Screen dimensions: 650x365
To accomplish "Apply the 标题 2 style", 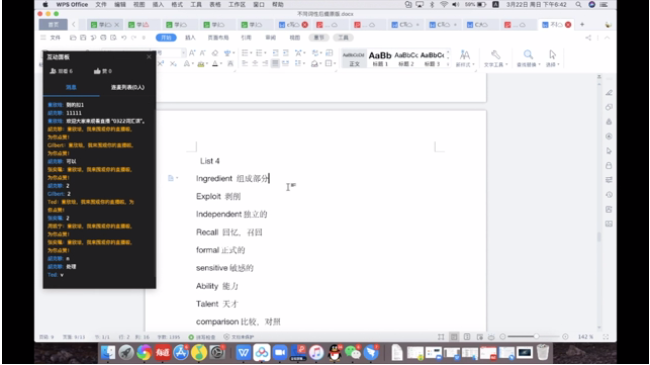I will pos(406,59).
